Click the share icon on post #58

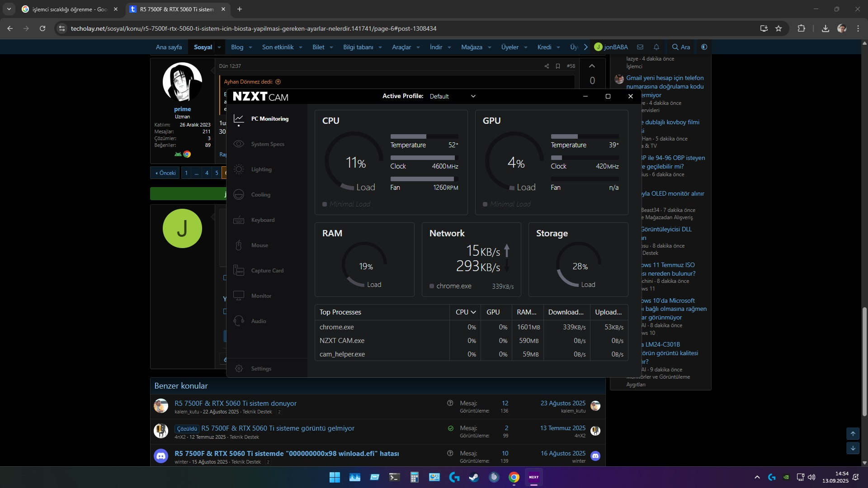click(547, 66)
